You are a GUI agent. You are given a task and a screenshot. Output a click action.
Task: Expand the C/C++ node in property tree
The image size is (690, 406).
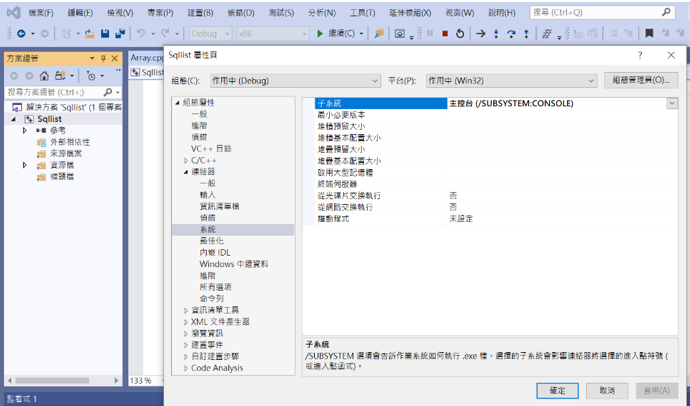point(186,161)
